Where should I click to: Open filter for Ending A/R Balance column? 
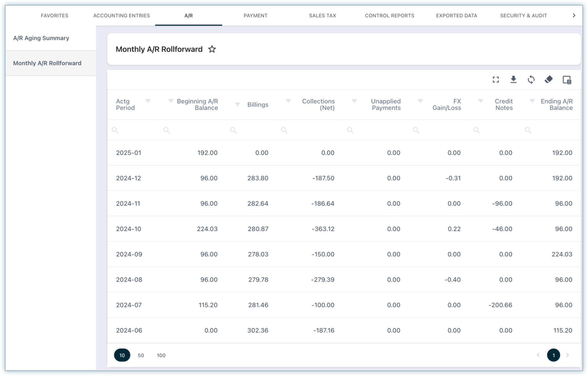point(532,101)
